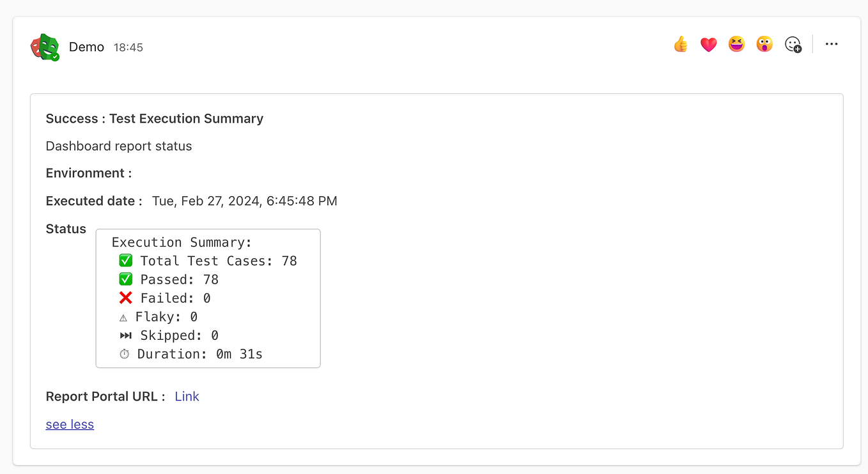
Task: Click the Skipped fast-forward icon
Action: point(126,335)
